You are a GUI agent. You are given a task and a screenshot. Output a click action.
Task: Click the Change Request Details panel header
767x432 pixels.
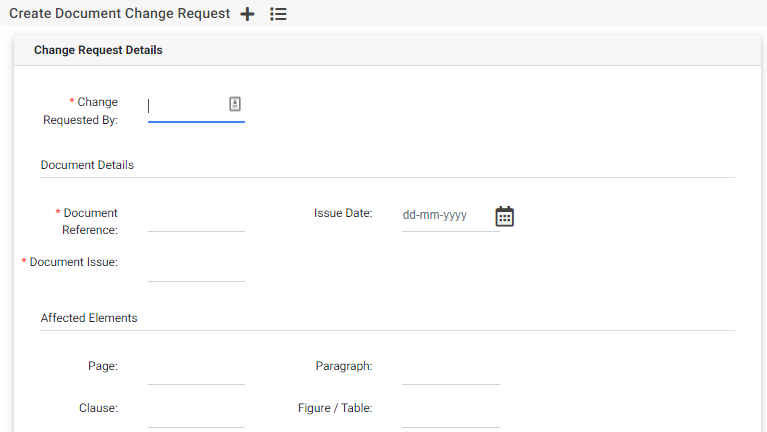click(x=98, y=50)
